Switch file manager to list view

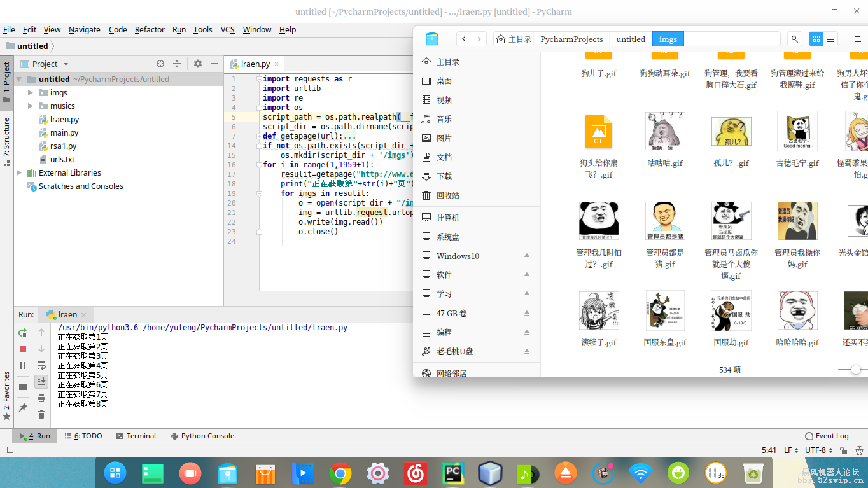click(830, 39)
